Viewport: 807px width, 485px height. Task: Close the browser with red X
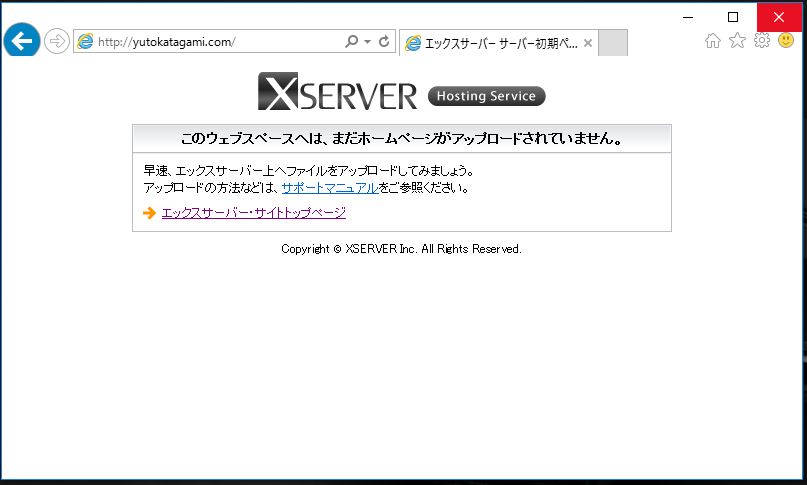tap(779, 17)
